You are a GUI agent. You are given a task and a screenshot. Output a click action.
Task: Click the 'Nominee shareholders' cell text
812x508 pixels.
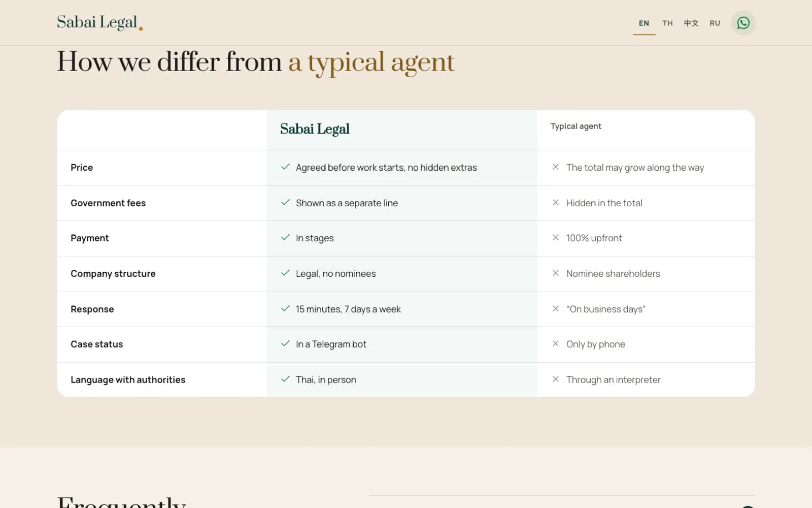pyautogui.click(x=613, y=274)
